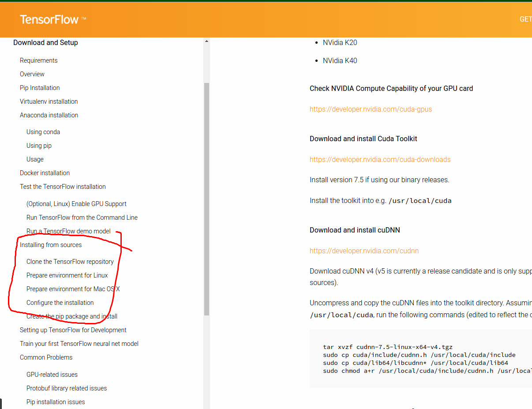Open Clone the TensorFlow repository
This screenshot has width=532, height=409.
70,262
